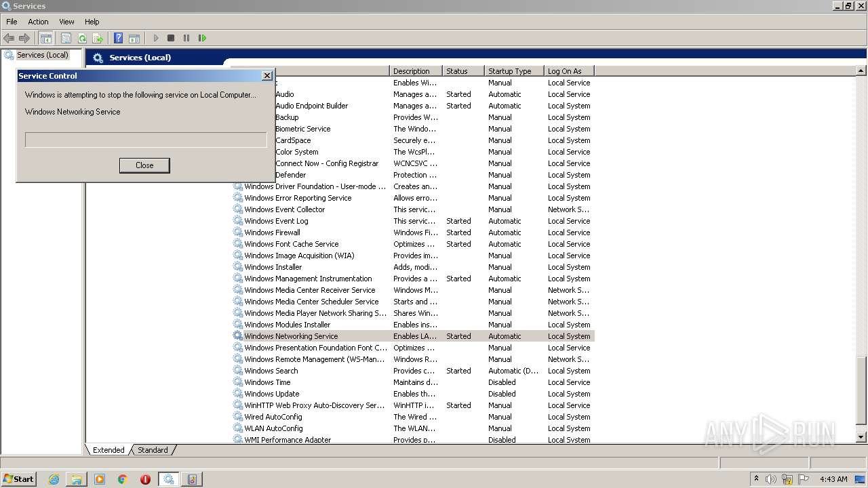Select Windows Event Log service

(x=276, y=221)
